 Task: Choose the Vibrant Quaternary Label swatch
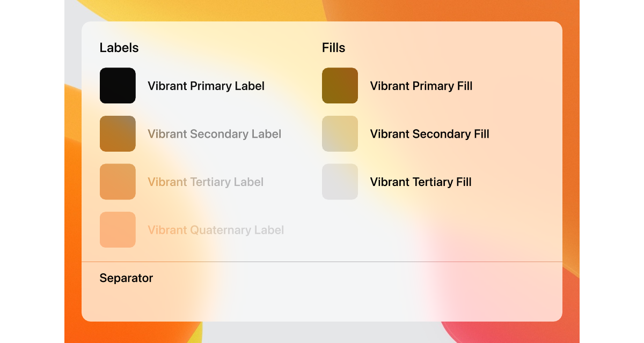pos(118,230)
